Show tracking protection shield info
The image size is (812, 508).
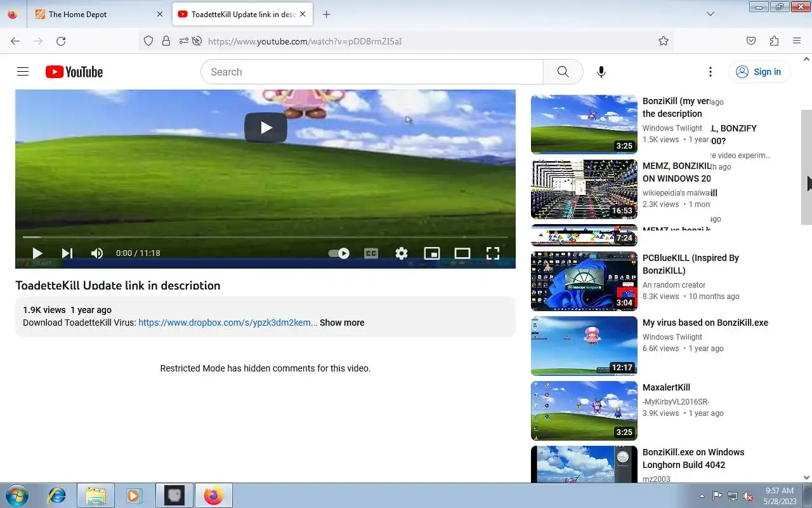[148, 41]
